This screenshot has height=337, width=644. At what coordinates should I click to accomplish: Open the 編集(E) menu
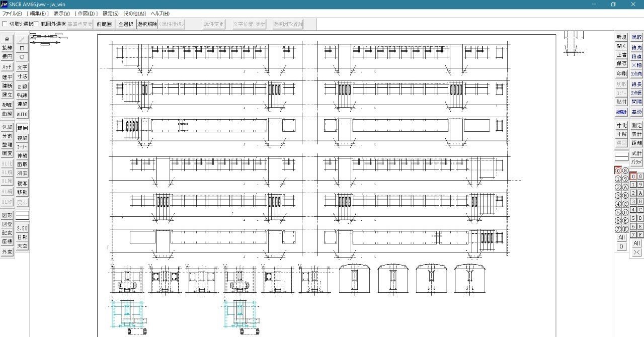[x=38, y=13]
